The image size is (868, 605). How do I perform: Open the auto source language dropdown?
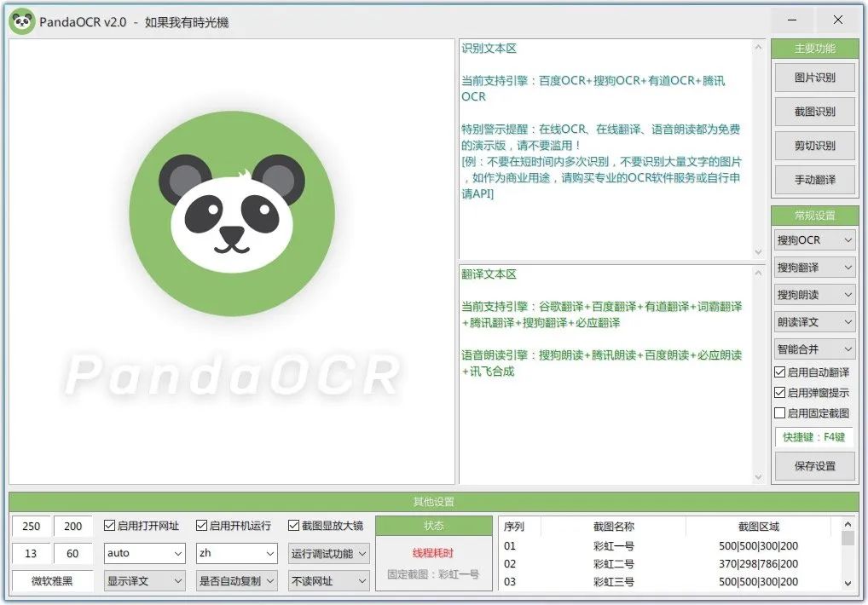point(144,553)
